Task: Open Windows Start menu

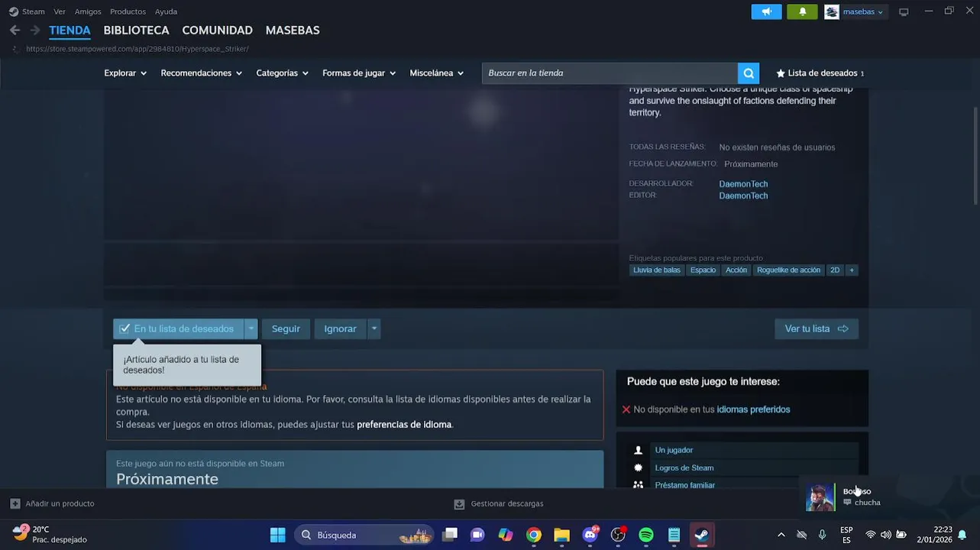Action: [278, 535]
